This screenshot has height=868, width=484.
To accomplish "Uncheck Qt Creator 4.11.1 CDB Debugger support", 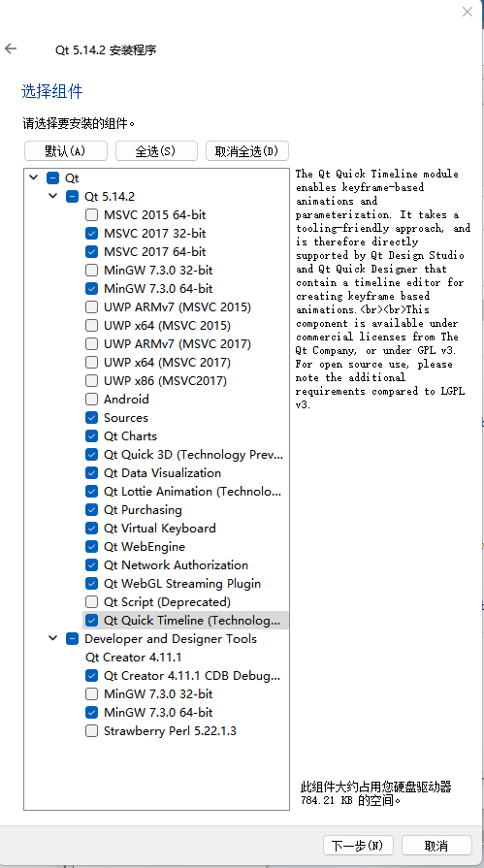I will [91, 675].
